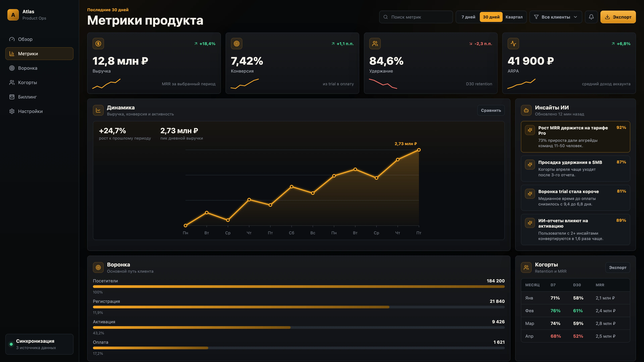The image size is (644, 362).
Task: Click the Воронка panel target icon
Action: point(98,267)
